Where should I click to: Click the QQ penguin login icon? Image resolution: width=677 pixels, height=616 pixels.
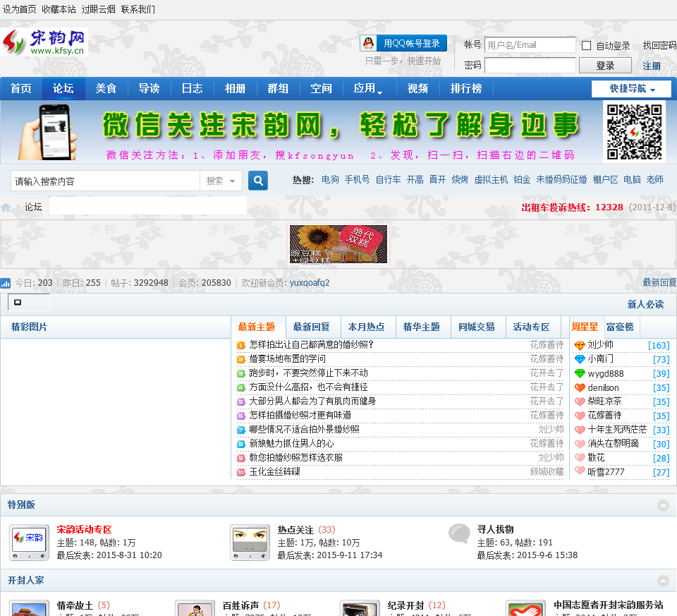coord(368,43)
